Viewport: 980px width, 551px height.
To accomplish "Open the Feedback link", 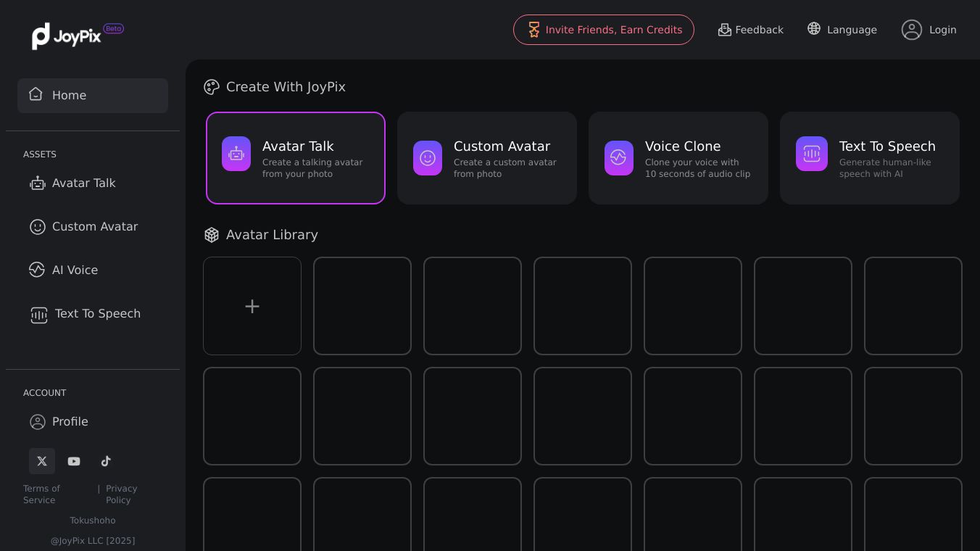I will click(751, 30).
